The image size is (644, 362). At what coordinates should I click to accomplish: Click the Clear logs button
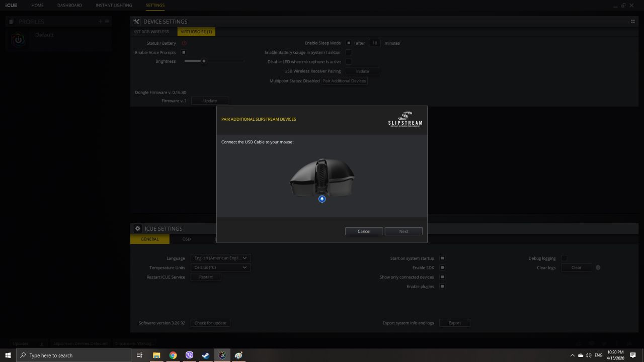tap(577, 267)
